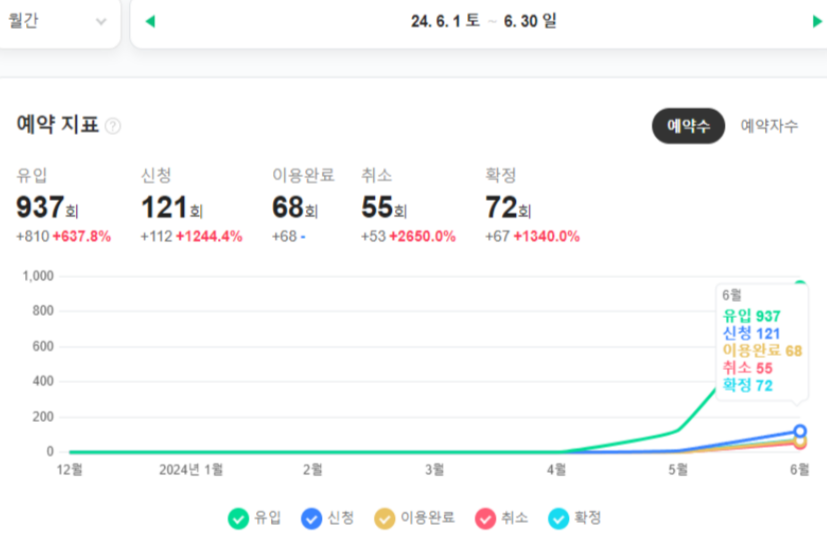Click the 이용완료 68회 metric

(x=303, y=205)
